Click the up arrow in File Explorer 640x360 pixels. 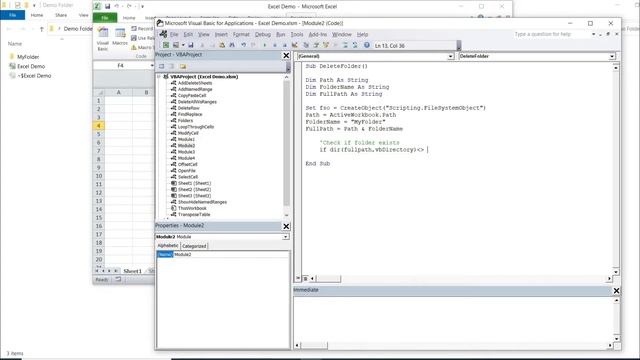tap(42, 29)
